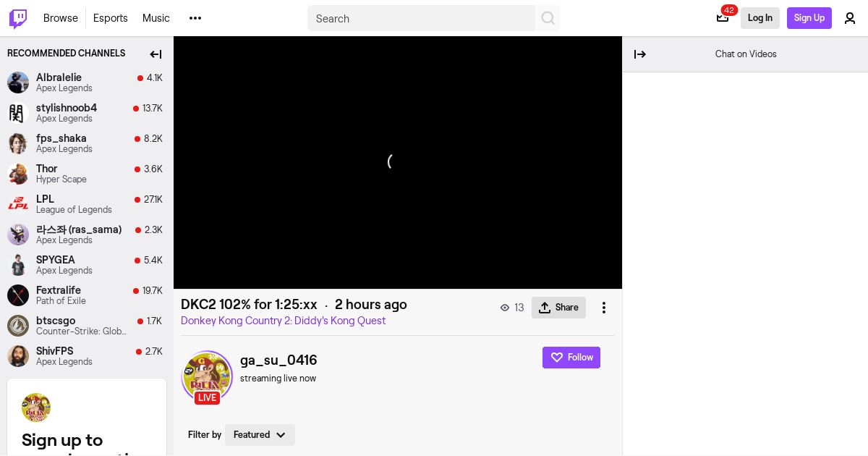Click the video title DKC2 102%
Image resolution: width=868 pixels, height=456 pixels.
[249, 305]
